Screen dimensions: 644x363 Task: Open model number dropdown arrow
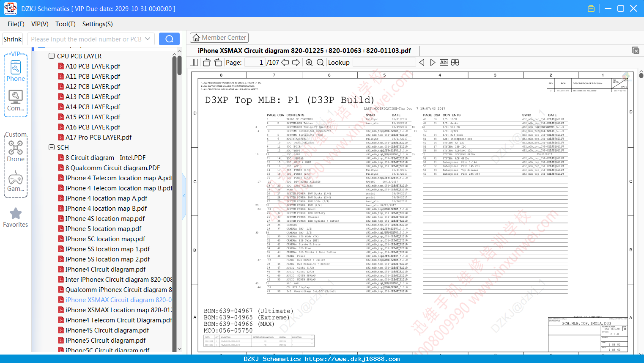pyautogui.click(x=148, y=39)
